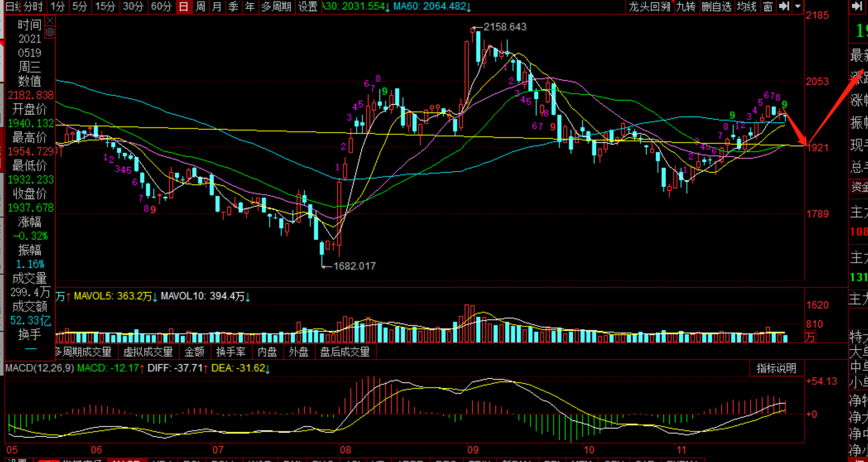
Task: Click the 1789 price axis label
Action: tap(817, 214)
